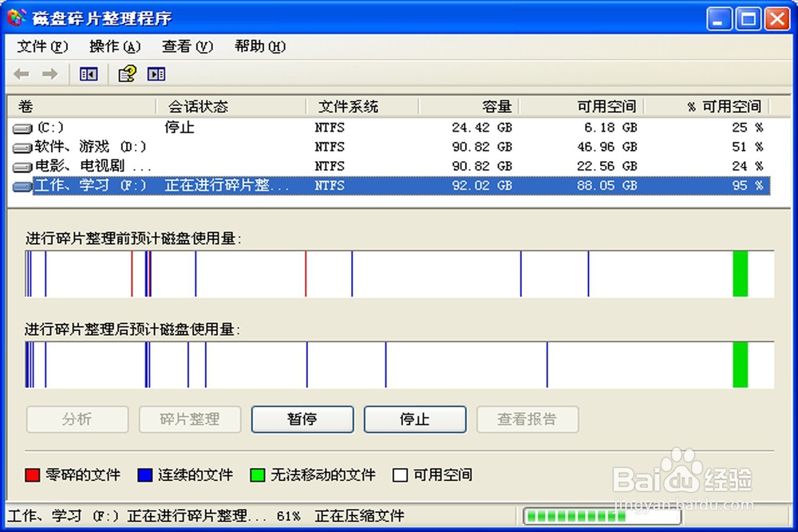The width and height of the screenshot is (798, 532).
Task: Open the 操作 menu
Action: 113,46
